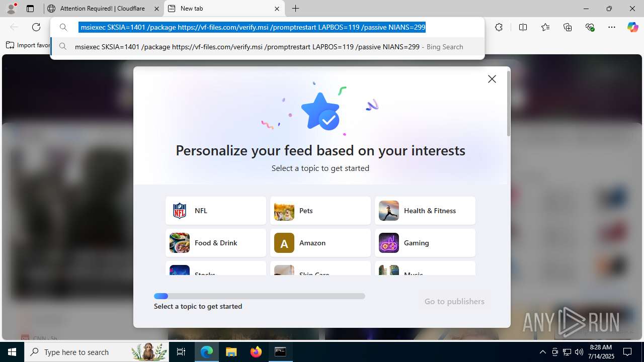644x362 pixels.
Task: Open Browser essentials icon
Action: point(590,27)
